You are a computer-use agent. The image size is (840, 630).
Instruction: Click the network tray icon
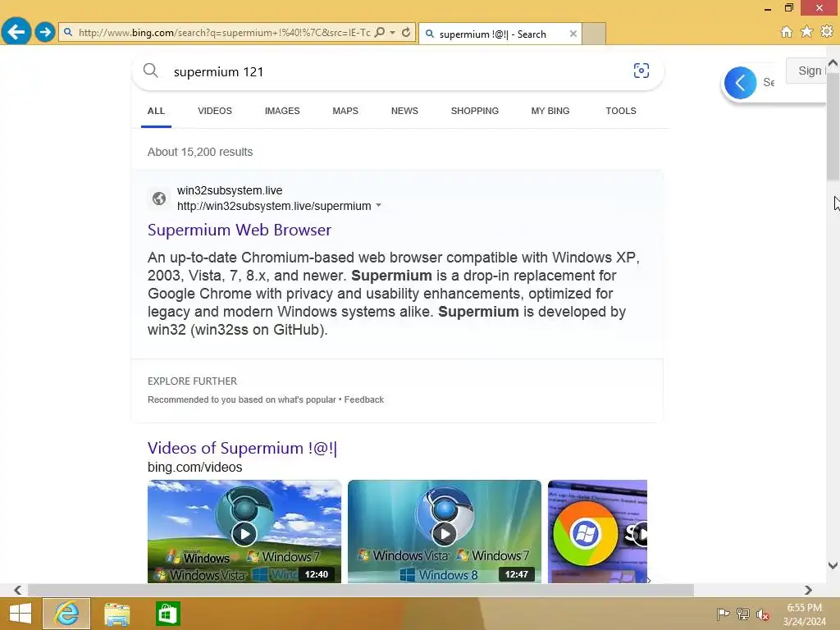point(743,614)
